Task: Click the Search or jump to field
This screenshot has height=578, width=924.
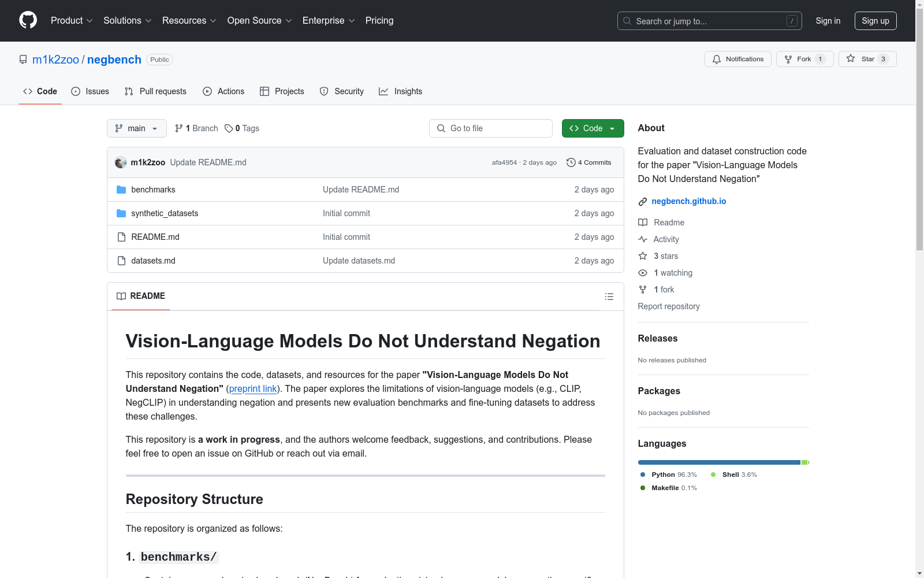Action: (x=710, y=21)
